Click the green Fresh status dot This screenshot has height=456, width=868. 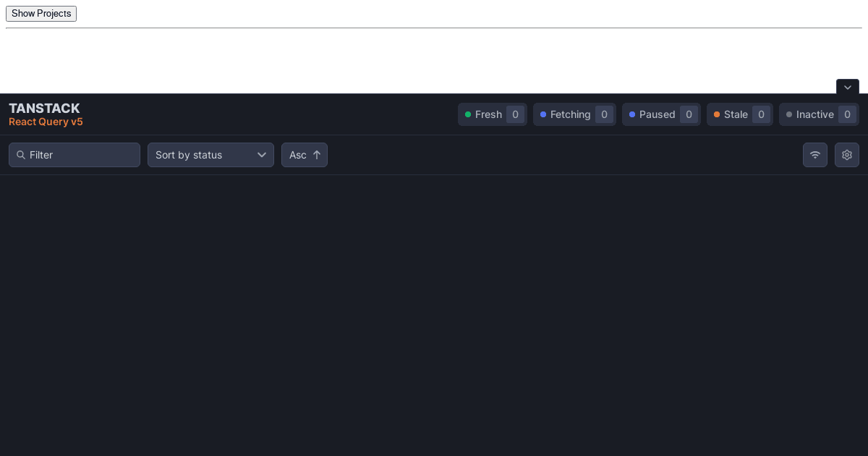[x=469, y=114]
